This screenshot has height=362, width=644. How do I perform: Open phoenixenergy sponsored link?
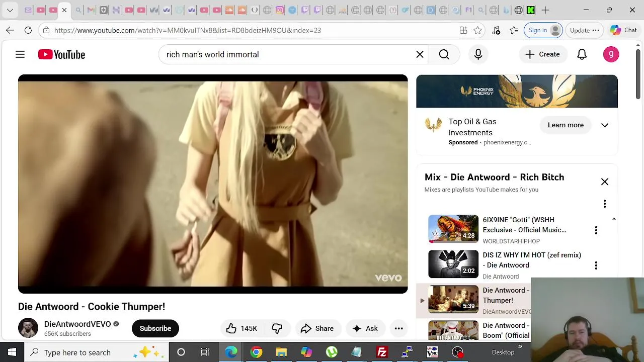(507, 142)
